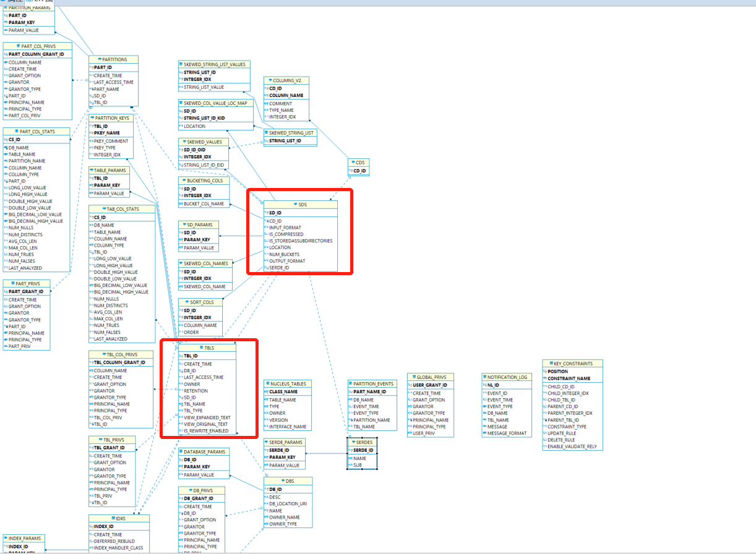
Task: Select the SKEWED_COL_VALUE_LOC_MAP table header
Action: tap(216, 103)
